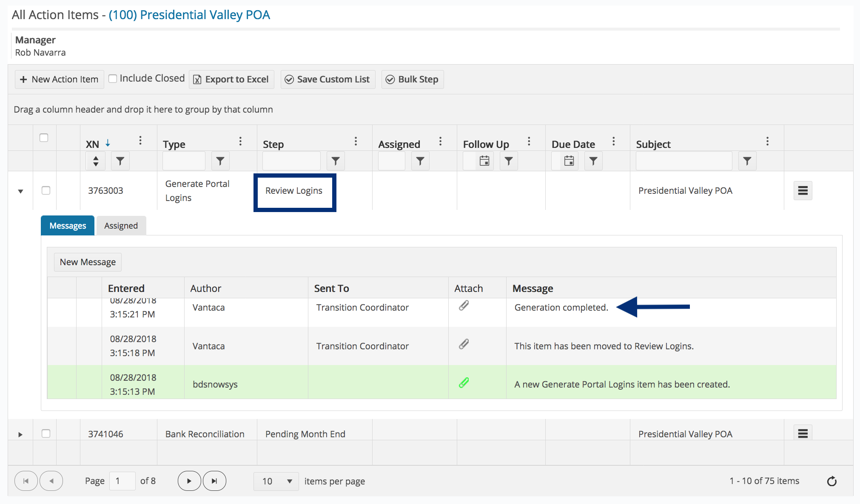The width and height of the screenshot is (860, 504).
Task: Select the Messages tab
Action: [68, 226]
